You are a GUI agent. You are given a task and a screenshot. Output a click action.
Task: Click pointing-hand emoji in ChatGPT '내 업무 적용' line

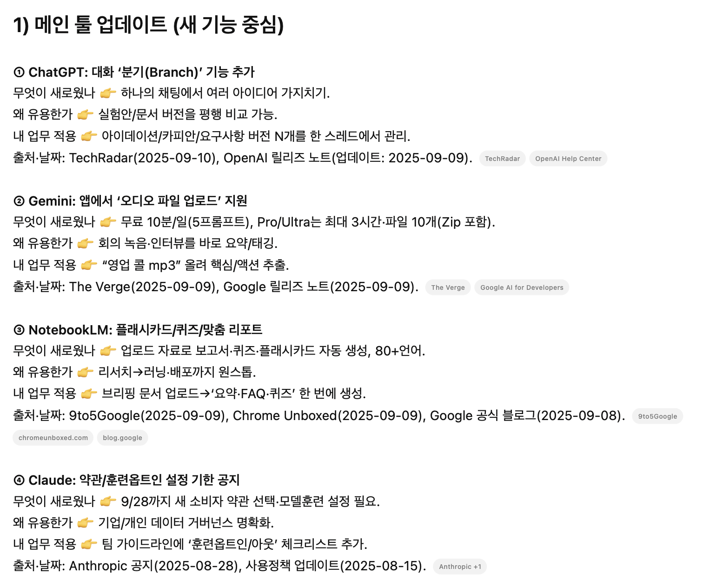[89, 136]
